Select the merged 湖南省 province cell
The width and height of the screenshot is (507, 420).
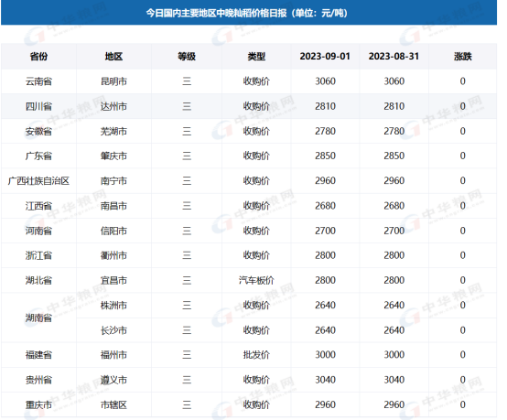point(38,318)
